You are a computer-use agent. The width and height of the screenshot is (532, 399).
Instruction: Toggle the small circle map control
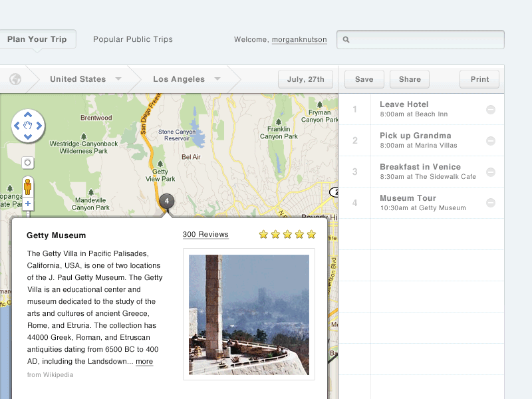(28, 162)
